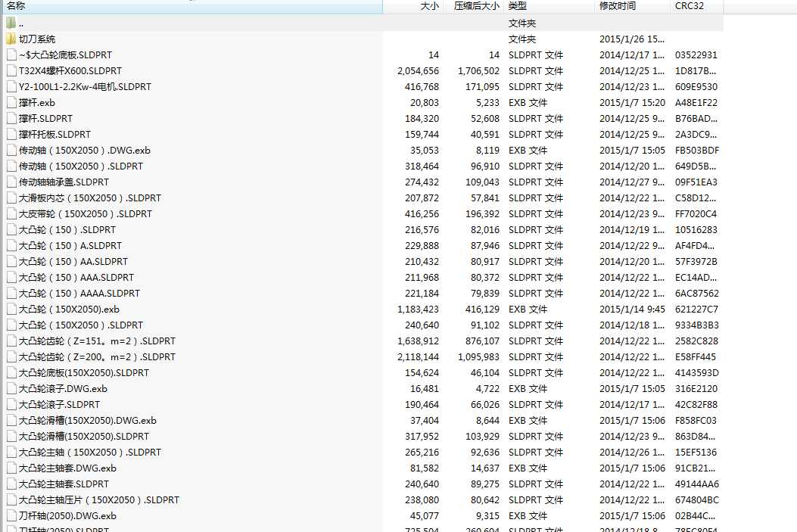The image size is (797, 532).
Task: Sort by 修改时间 column header
Action: pyautogui.click(x=632, y=6)
